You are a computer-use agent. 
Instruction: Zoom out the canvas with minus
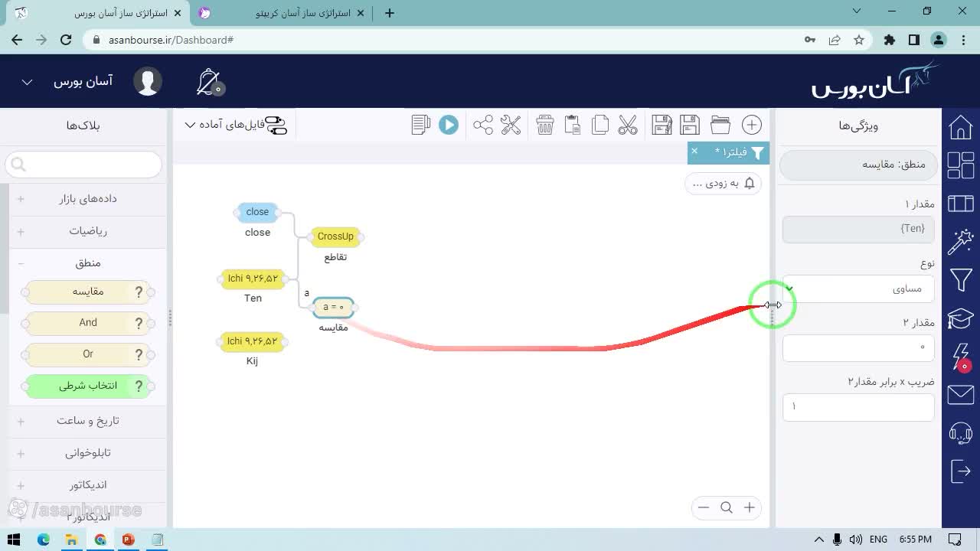[704, 507]
